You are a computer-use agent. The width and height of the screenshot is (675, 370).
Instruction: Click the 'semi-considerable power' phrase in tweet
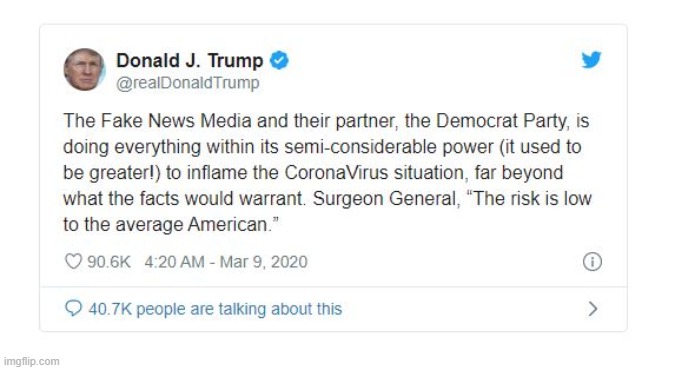coord(389,147)
